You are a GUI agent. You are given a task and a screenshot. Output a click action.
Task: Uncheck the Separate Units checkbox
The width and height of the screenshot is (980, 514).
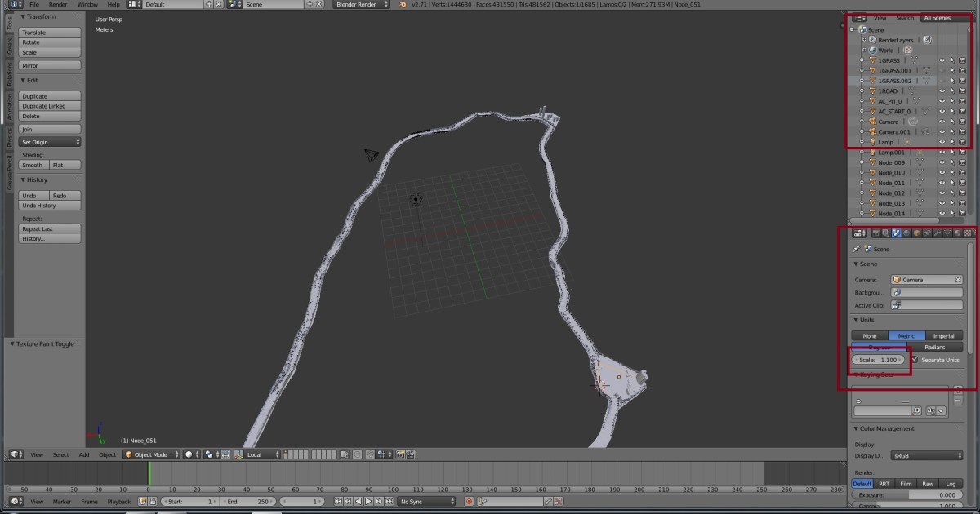tap(915, 359)
